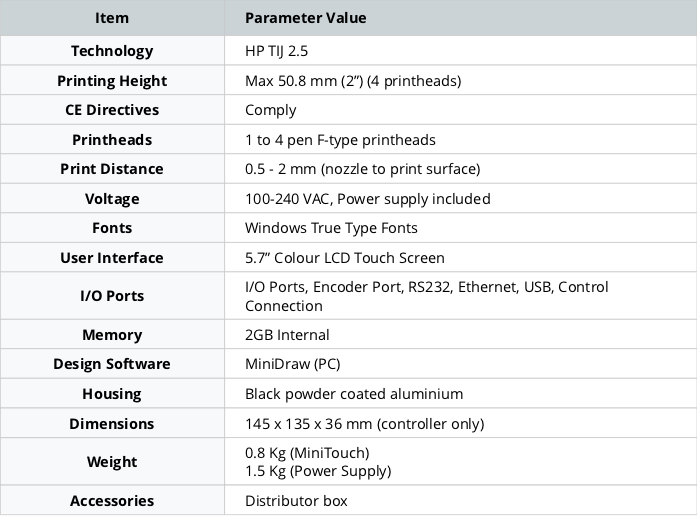Click the HP TIJ 2.5 value cell
The width and height of the screenshot is (697, 516).
click(x=276, y=51)
